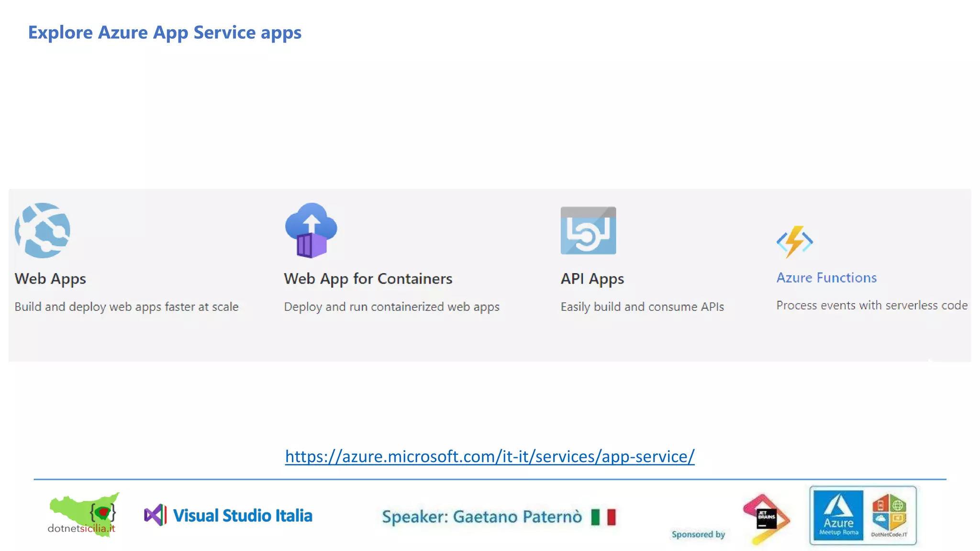Click the JetBrains sponsor logo
Viewport: 980px width, 551px height.
(x=766, y=519)
